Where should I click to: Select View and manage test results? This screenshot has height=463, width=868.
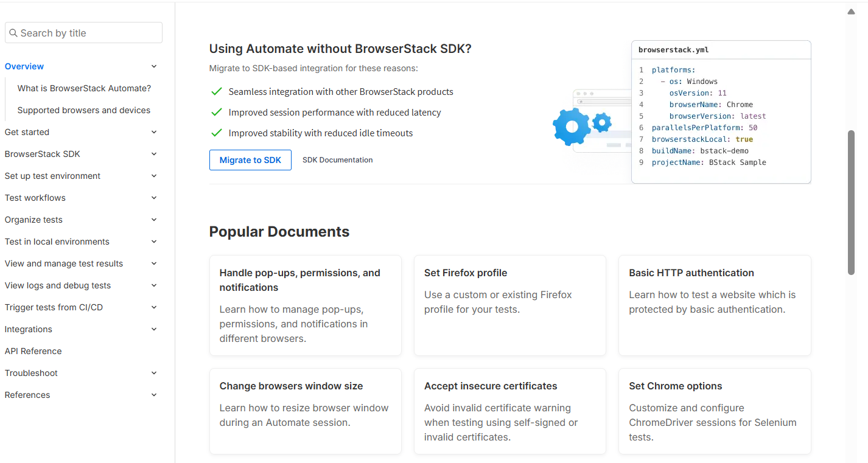(x=64, y=263)
